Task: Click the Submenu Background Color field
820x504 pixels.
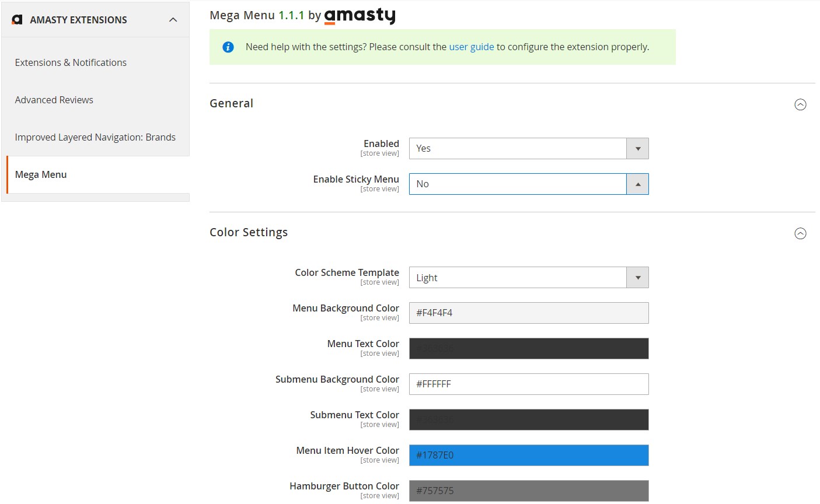Action: (x=528, y=384)
